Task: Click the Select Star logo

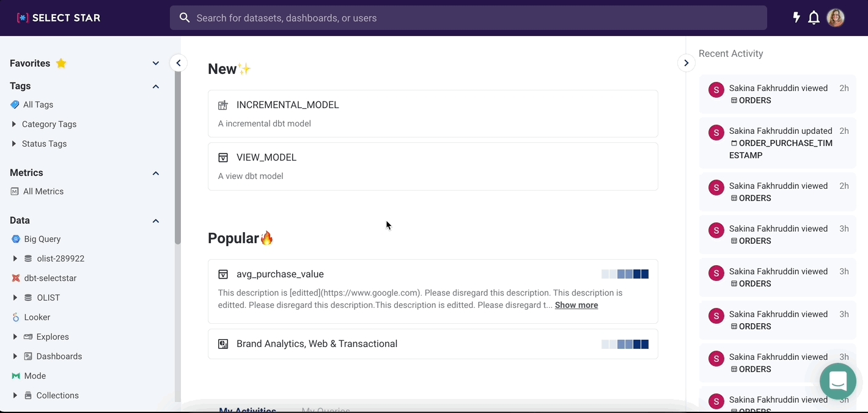Action: coord(59,18)
